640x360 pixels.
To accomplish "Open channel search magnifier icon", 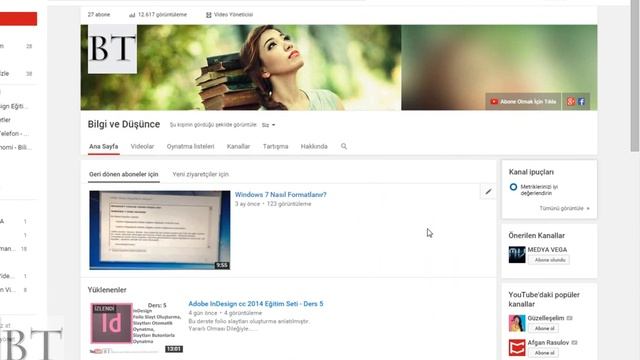I will 344,146.
